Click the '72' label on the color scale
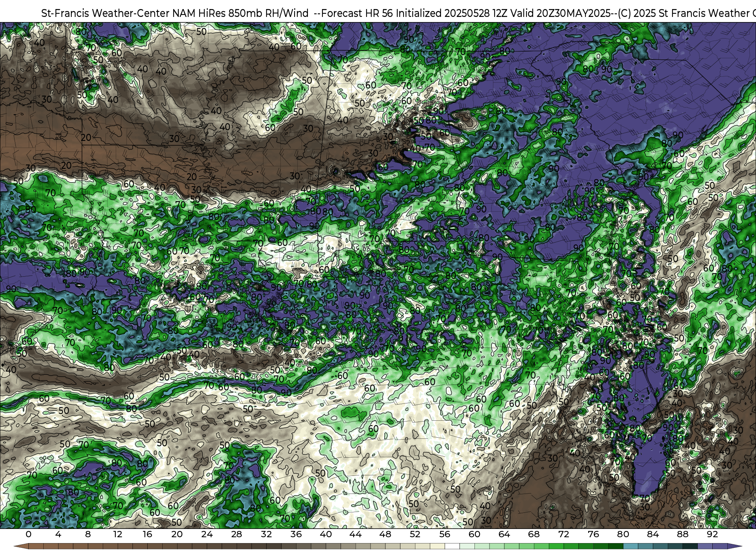The width and height of the screenshot is (756, 551). coord(563,534)
